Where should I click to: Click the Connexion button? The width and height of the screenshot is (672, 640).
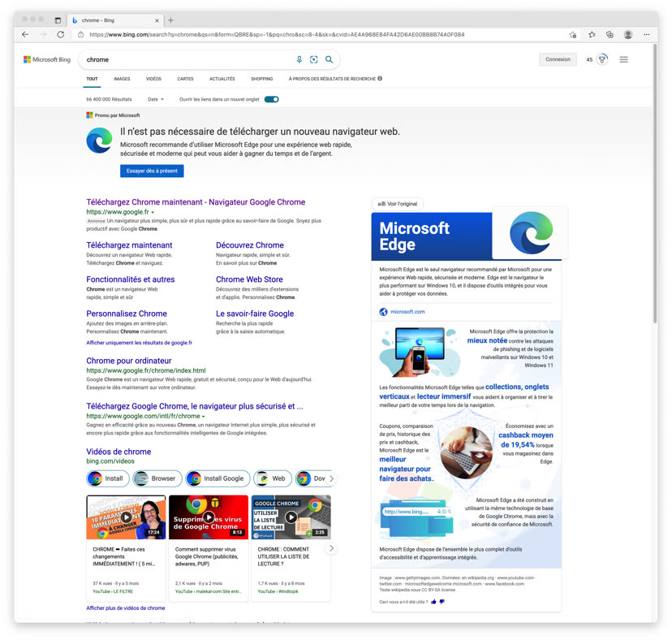pos(558,59)
